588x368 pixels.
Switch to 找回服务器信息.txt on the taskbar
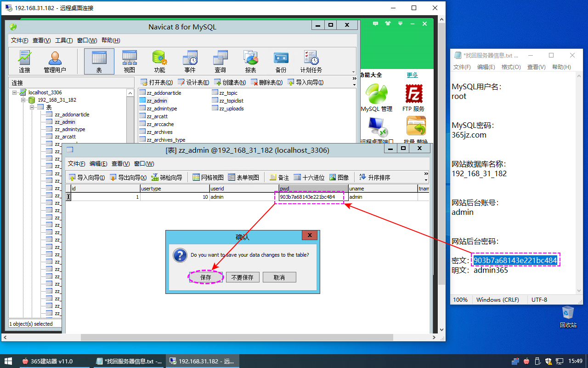[129, 361]
